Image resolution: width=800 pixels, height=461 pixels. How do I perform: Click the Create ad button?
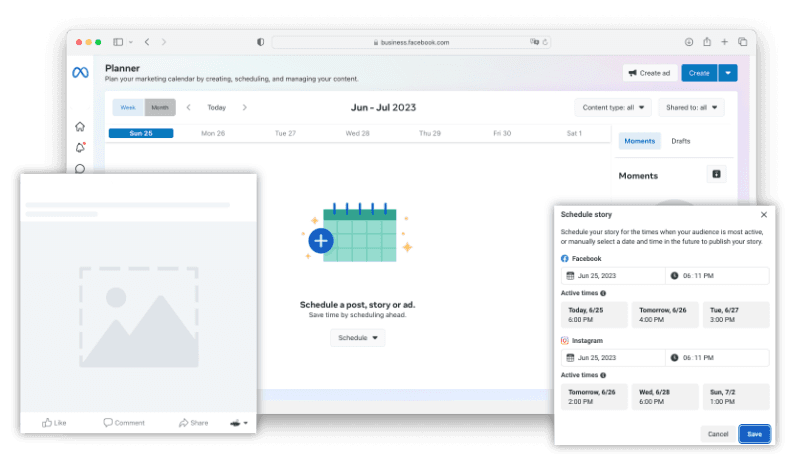[x=649, y=73]
